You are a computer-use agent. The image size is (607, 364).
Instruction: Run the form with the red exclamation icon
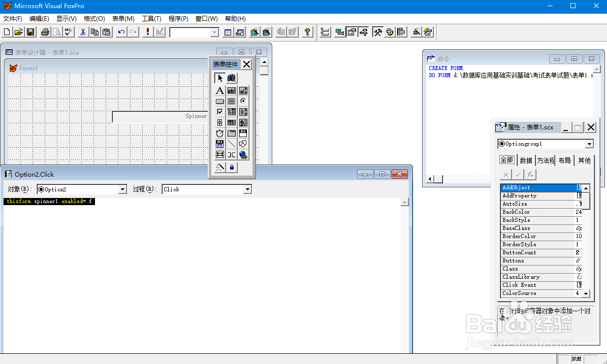click(x=147, y=32)
